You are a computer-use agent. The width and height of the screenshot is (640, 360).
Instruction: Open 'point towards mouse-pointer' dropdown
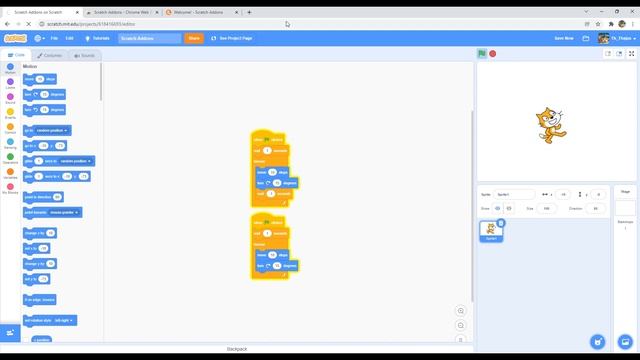click(x=64, y=212)
